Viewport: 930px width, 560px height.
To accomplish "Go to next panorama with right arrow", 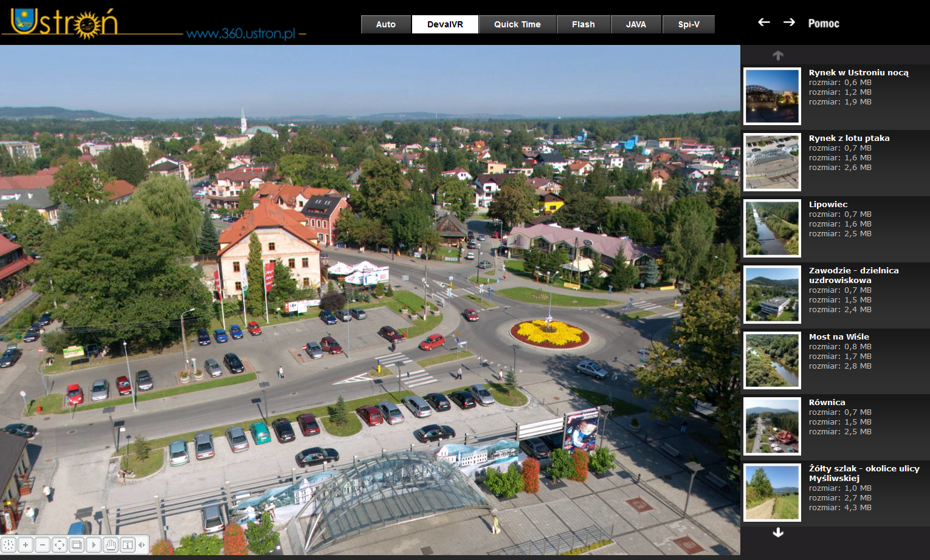I will (x=789, y=22).
